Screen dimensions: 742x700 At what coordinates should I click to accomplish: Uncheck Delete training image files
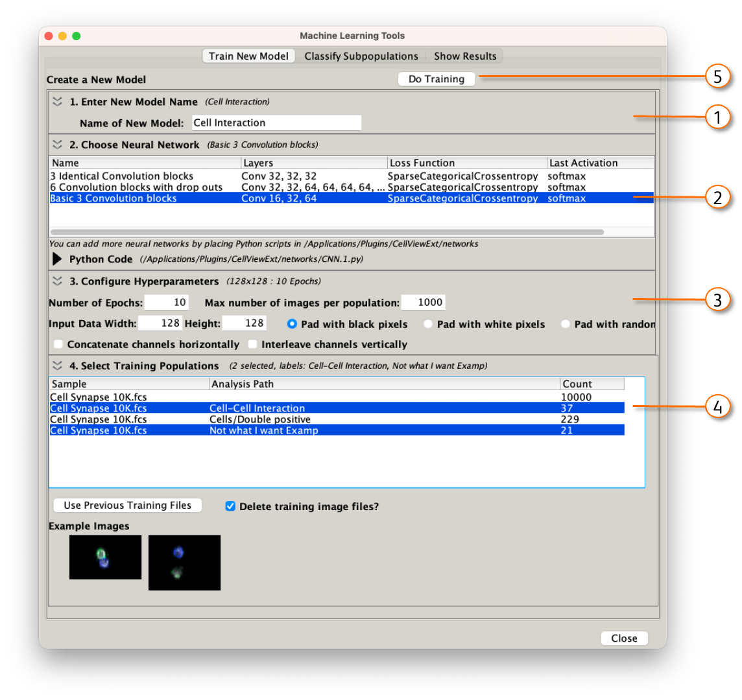230,506
